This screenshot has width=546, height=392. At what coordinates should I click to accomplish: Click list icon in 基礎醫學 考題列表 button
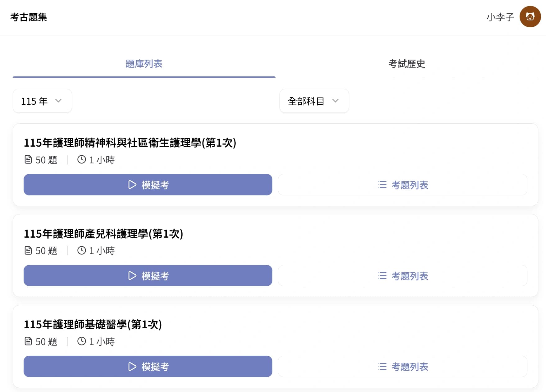coord(382,367)
